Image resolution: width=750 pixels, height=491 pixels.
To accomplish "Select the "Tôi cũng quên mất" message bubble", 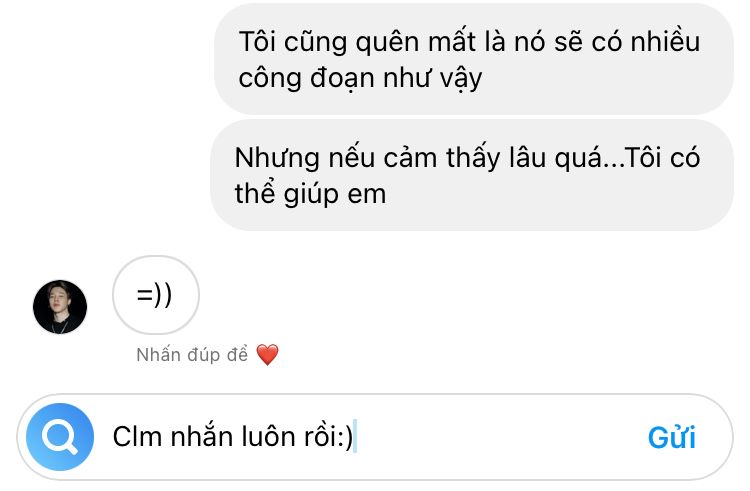I will coord(474,59).
